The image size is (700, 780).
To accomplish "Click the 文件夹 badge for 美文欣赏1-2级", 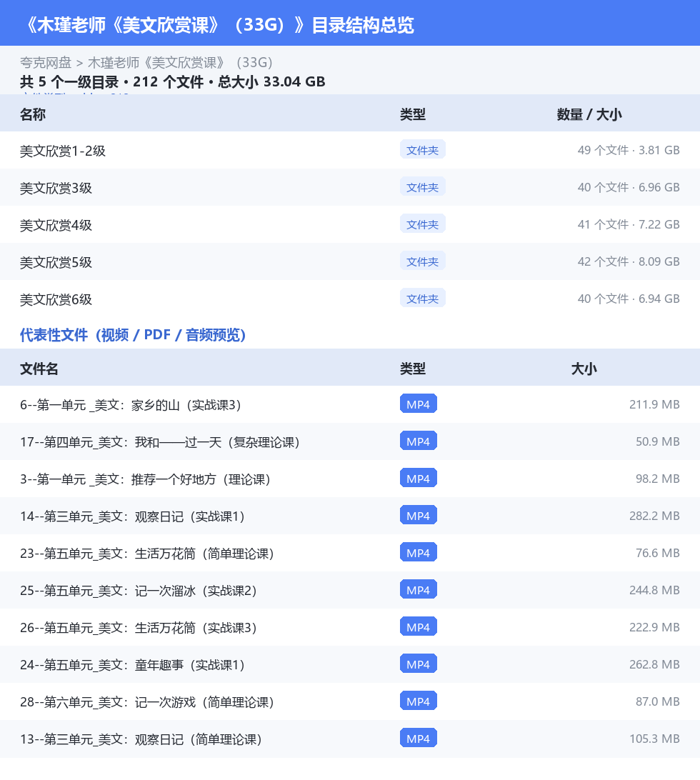I will click(422, 150).
